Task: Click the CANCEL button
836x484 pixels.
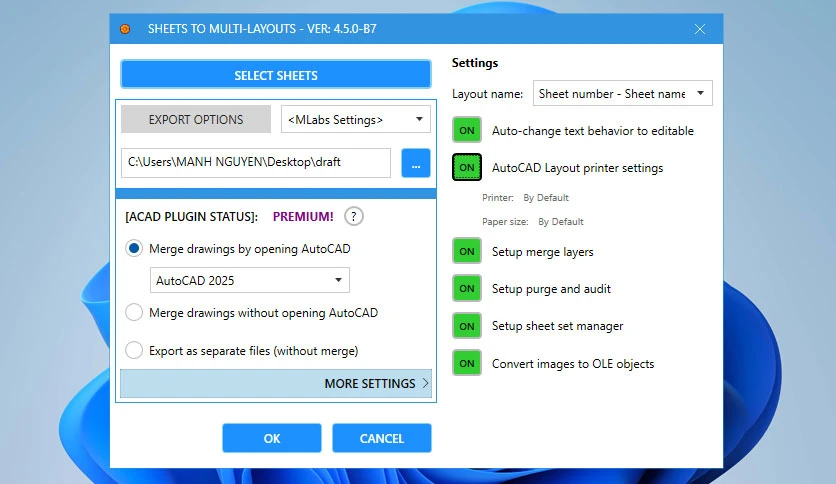Action: [382, 438]
